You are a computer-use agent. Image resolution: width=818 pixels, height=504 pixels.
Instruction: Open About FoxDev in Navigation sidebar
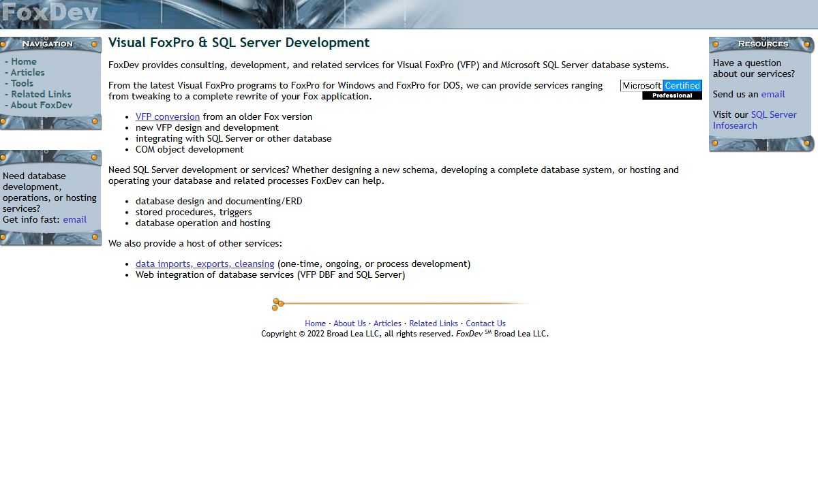point(41,105)
